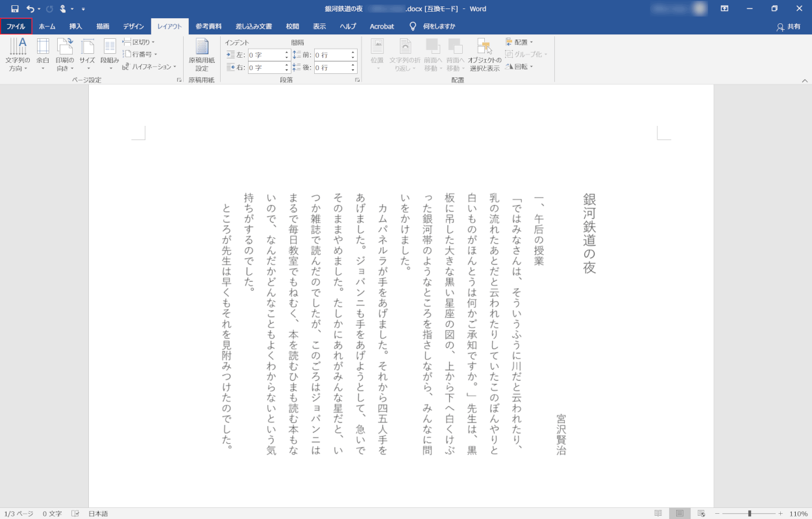The width and height of the screenshot is (812, 519).
Task: Switch to 閲覧モード read view in status bar
Action: tap(658, 513)
